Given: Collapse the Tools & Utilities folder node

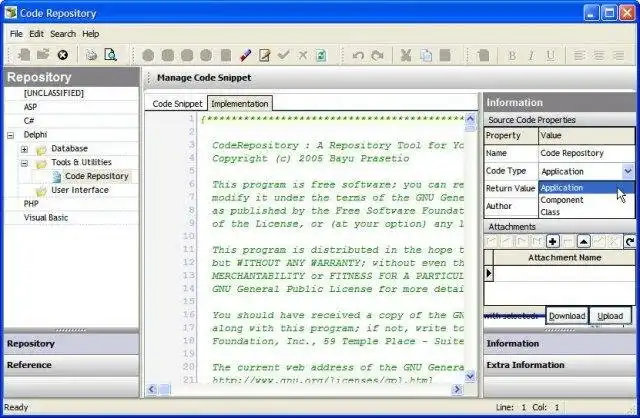Looking at the screenshot, I should (24, 164).
